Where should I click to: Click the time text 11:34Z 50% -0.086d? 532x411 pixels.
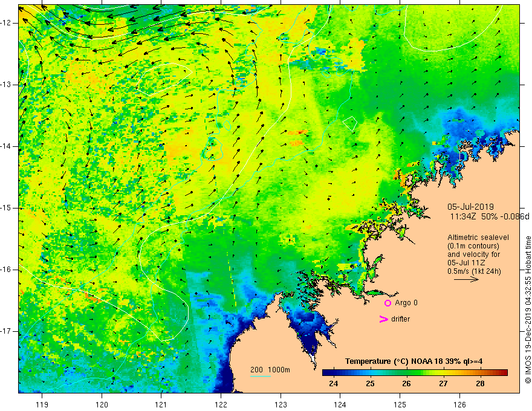click(490, 216)
